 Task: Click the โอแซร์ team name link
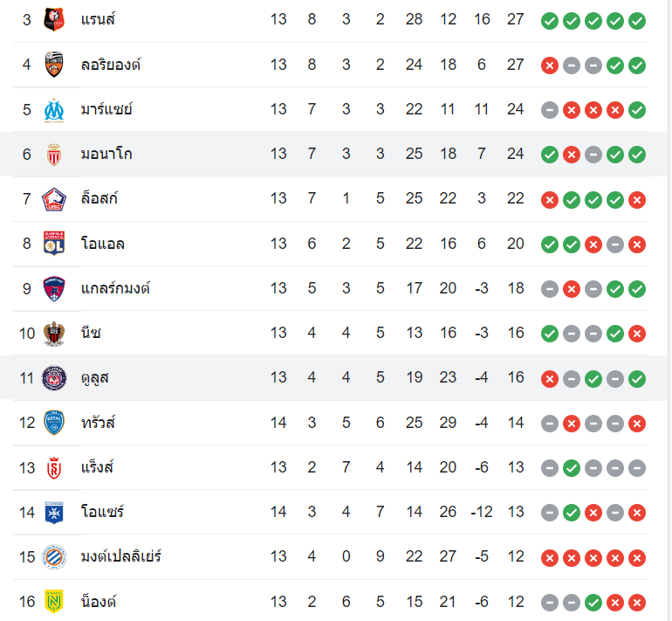point(101,512)
